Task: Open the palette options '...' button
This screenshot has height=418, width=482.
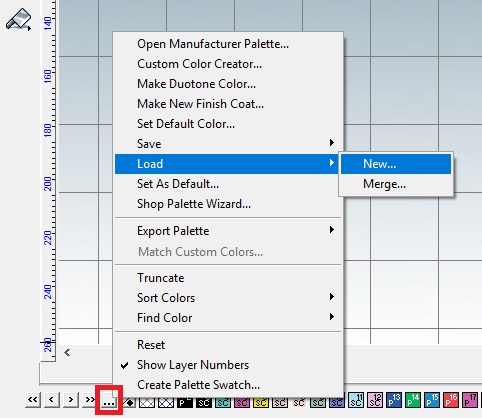Action: [109, 400]
